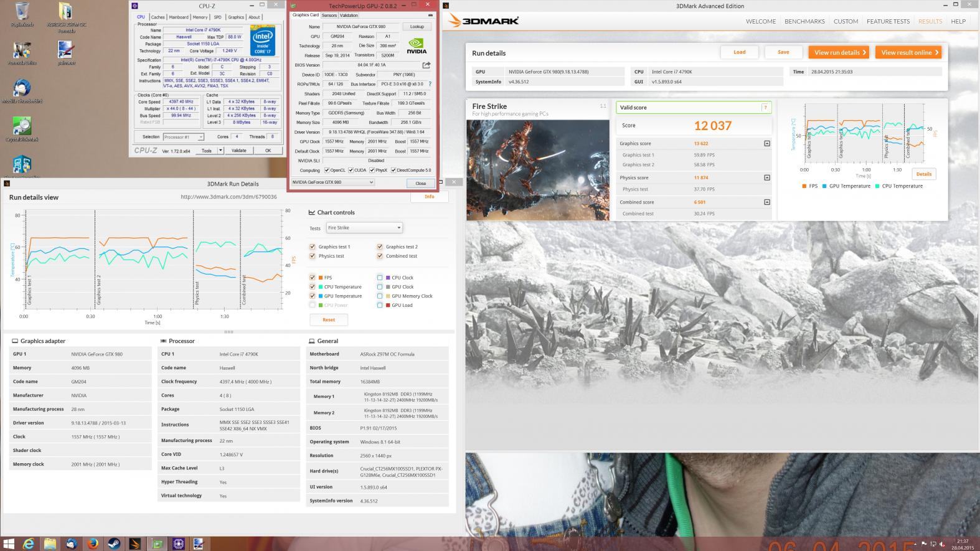Toggle the Graphics test 1 checkbox
Image resolution: width=980 pixels, height=551 pixels.
(312, 247)
